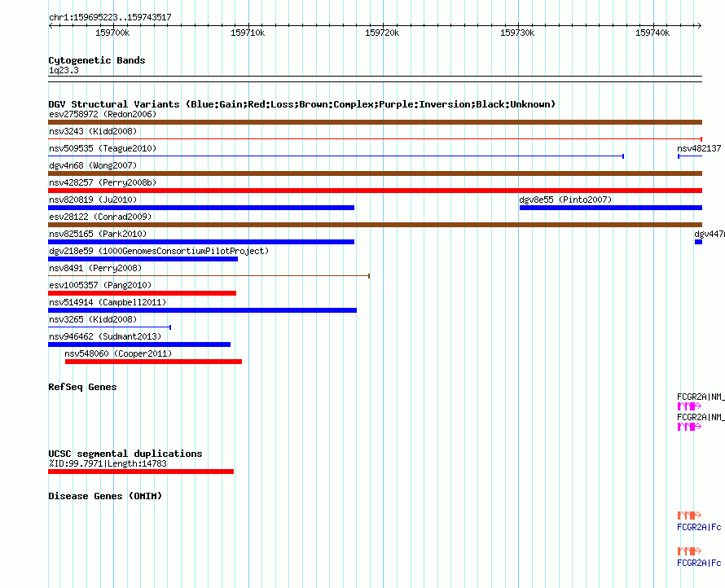
Task: Click the 159710k ruler tick label
Action: [x=248, y=33]
